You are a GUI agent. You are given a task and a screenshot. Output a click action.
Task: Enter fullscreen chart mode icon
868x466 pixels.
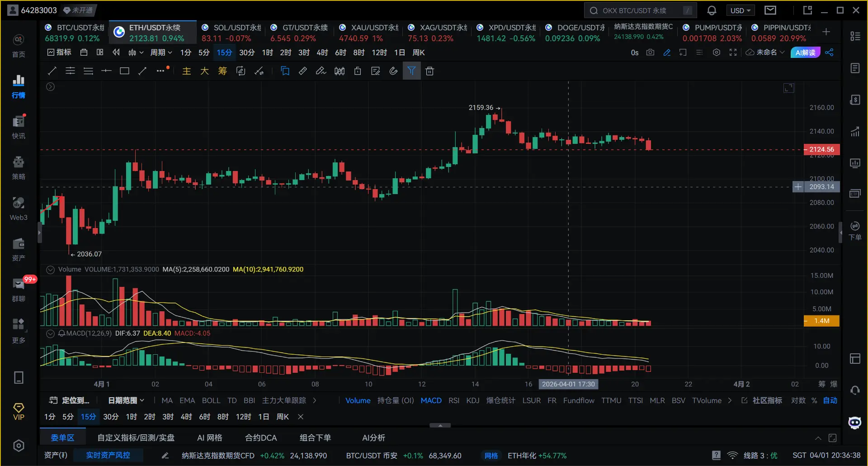pos(733,52)
